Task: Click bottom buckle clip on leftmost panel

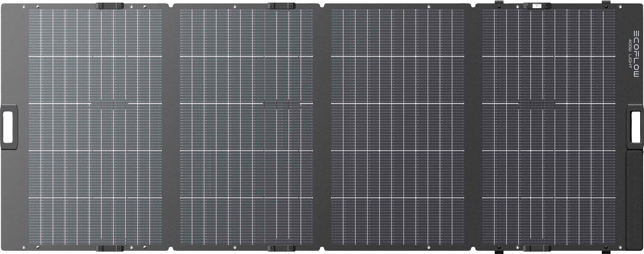Action: click(x=110, y=248)
